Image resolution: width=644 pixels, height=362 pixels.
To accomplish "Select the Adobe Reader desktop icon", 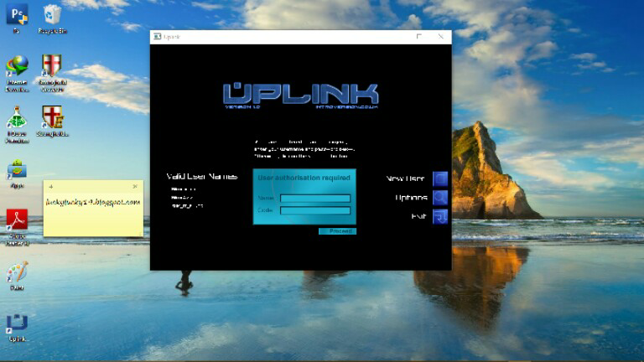I will pyautogui.click(x=17, y=227).
